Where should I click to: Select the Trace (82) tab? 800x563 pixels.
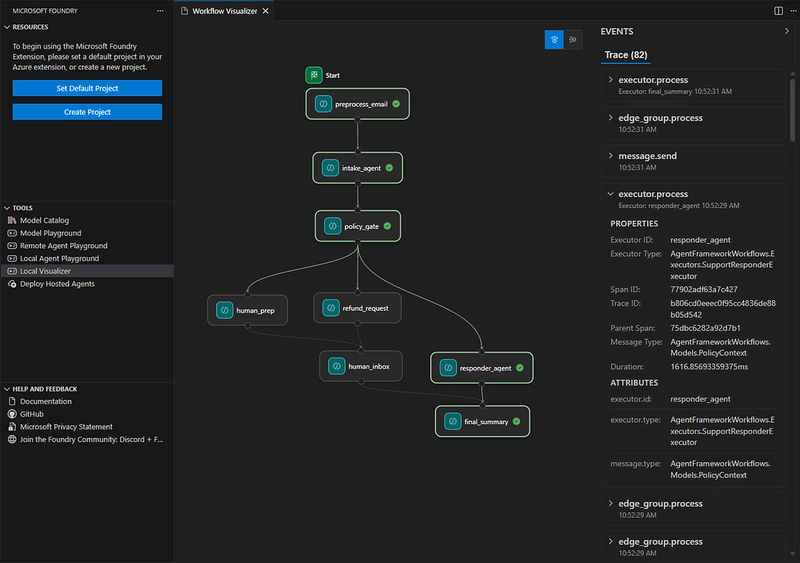(x=626, y=55)
